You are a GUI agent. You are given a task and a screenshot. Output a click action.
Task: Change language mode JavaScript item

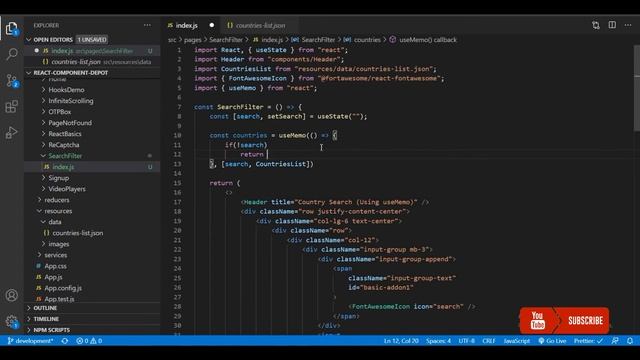pos(516,341)
